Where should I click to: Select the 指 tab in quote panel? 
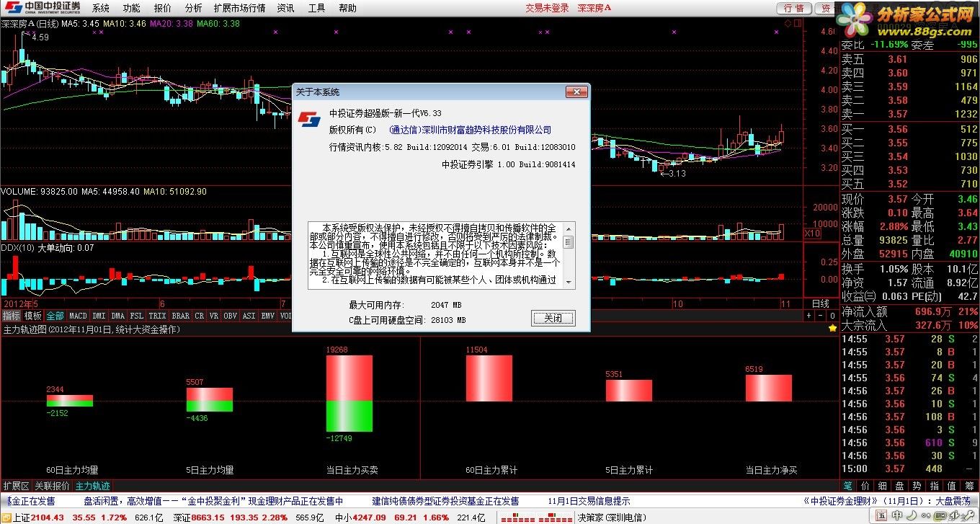pyautogui.click(x=934, y=486)
